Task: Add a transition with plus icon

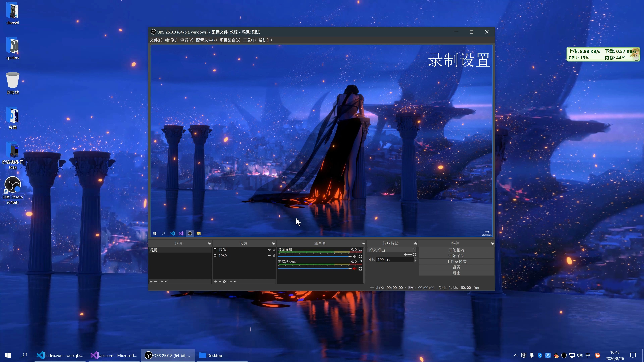Action: coord(406,255)
